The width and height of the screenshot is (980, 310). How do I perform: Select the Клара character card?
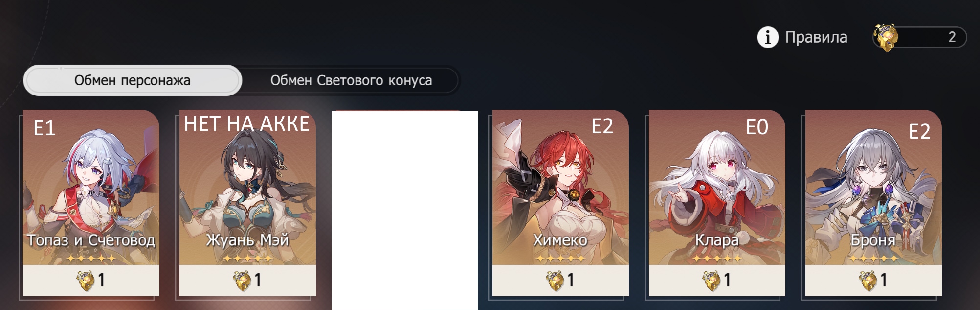tap(717, 203)
